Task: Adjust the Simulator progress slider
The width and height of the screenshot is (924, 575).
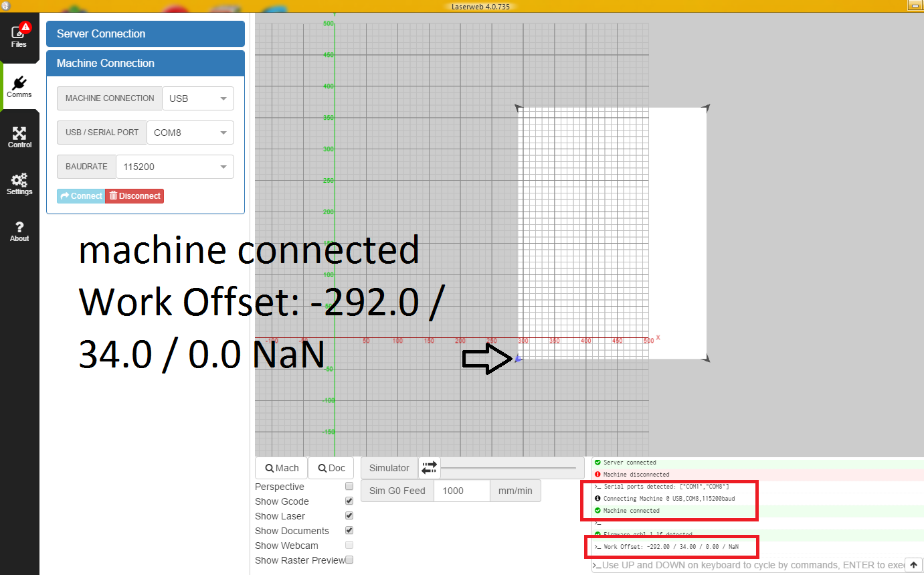Action: [509, 468]
